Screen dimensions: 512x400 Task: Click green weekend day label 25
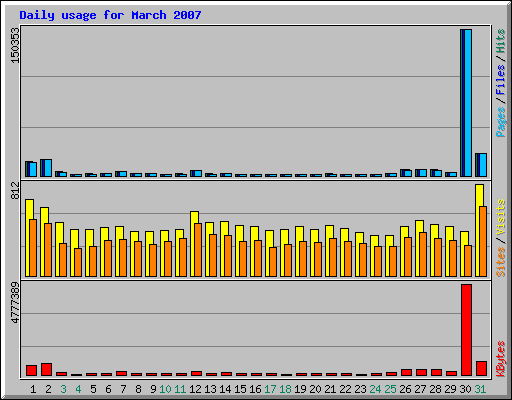pos(390,389)
